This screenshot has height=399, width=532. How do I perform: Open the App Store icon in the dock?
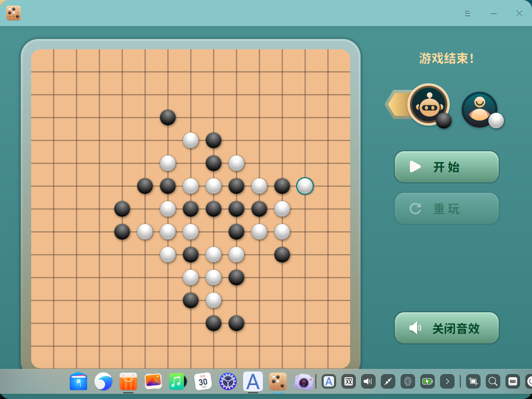pyautogui.click(x=127, y=382)
